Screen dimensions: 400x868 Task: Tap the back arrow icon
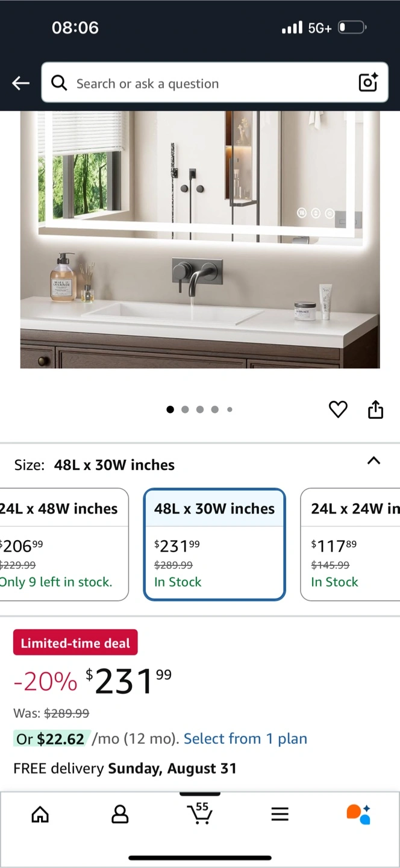point(21,83)
